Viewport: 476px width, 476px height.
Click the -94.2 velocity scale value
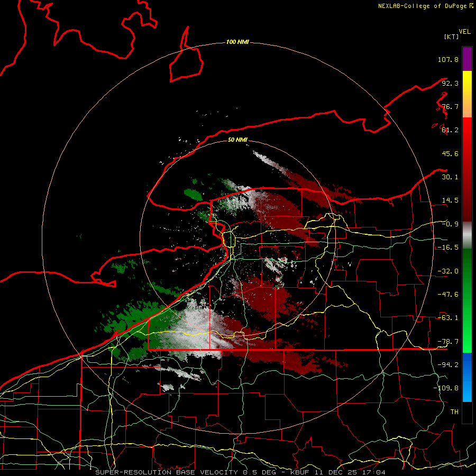(448, 365)
